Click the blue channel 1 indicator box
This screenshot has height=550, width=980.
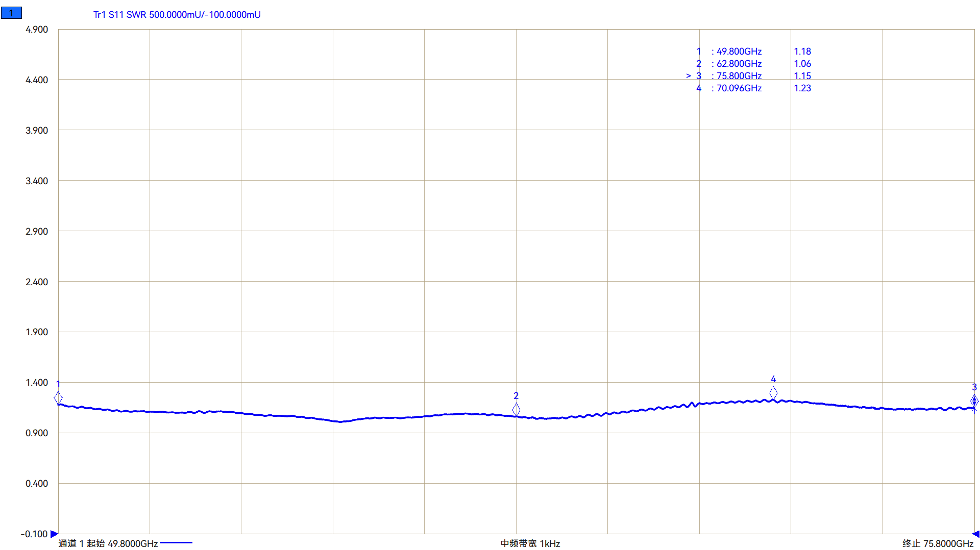click(11, 13)
